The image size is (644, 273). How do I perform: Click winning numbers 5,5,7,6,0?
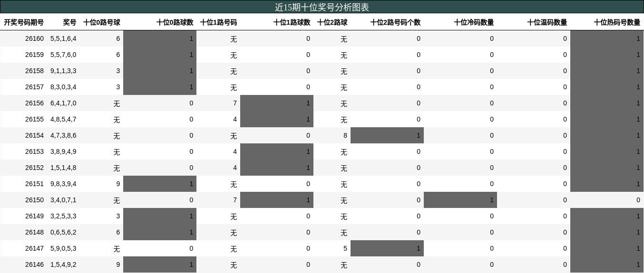tap(63, 55)
